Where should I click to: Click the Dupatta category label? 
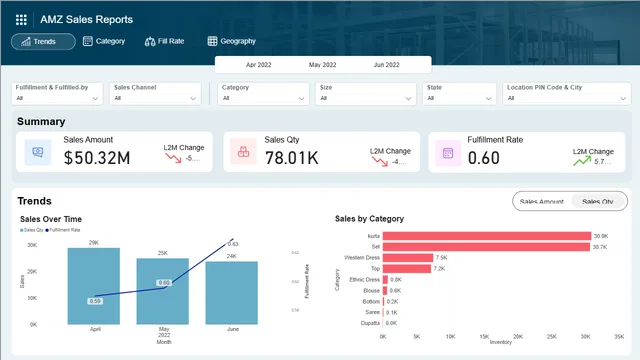tap(370, 323)
